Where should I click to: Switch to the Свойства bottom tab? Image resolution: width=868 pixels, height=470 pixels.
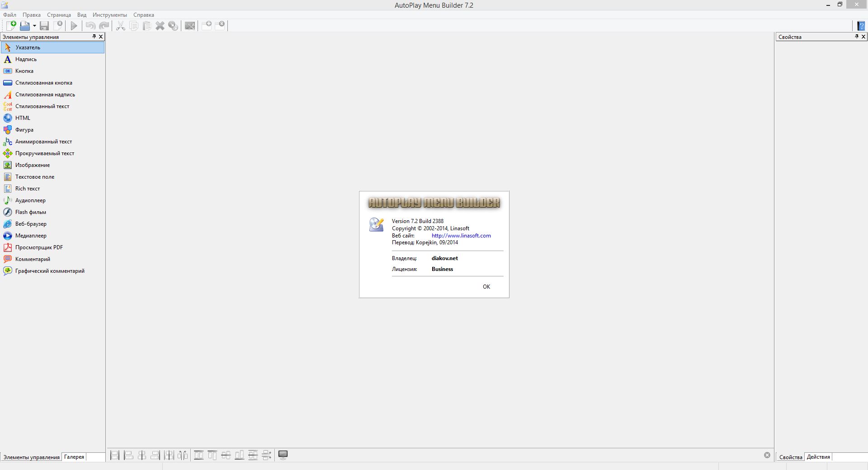click(x=791, y=457)
